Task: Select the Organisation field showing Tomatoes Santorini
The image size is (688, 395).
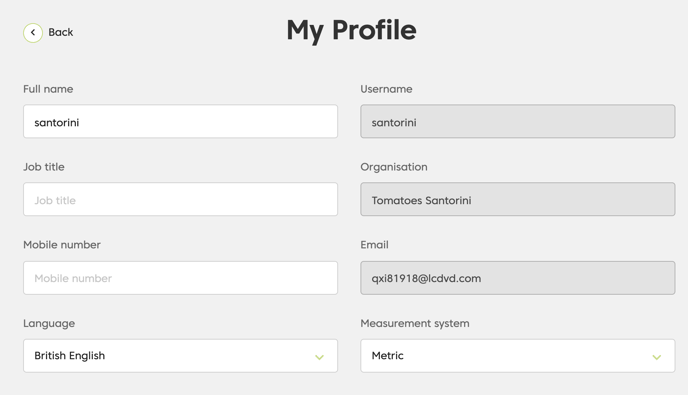Action: pos(518,199)
